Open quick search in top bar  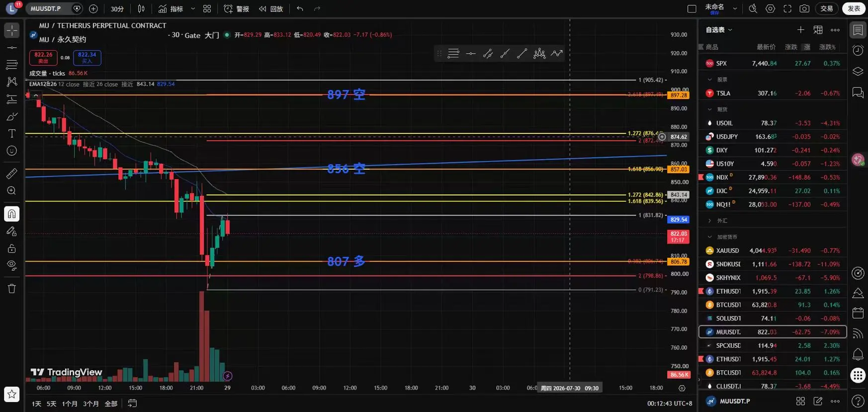(x=753, y=8)
